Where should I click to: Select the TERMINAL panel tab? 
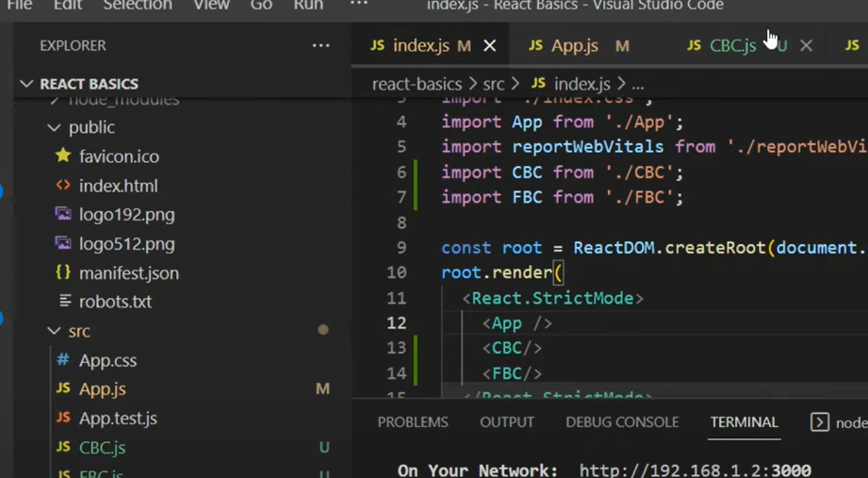point(744,422)
